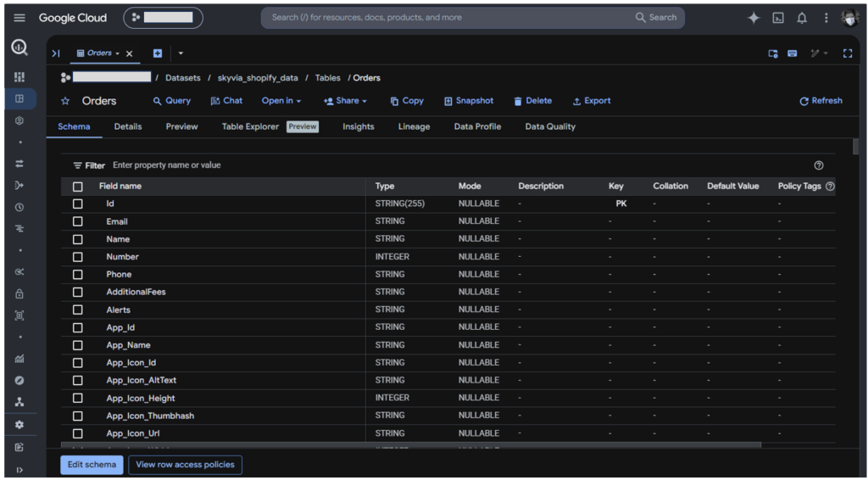Toggle the explorer pane collapse arrow
This screenshot has height=480, width=868.
pos(55,53)
